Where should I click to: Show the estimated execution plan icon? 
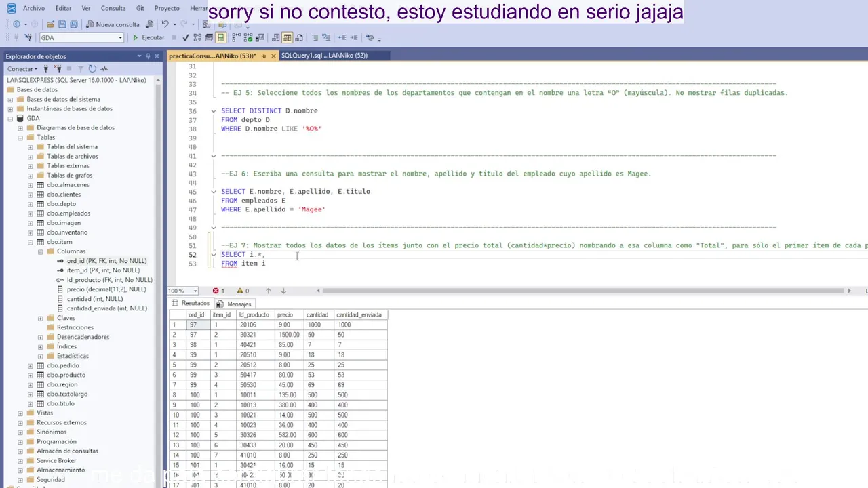coord(197,38)
